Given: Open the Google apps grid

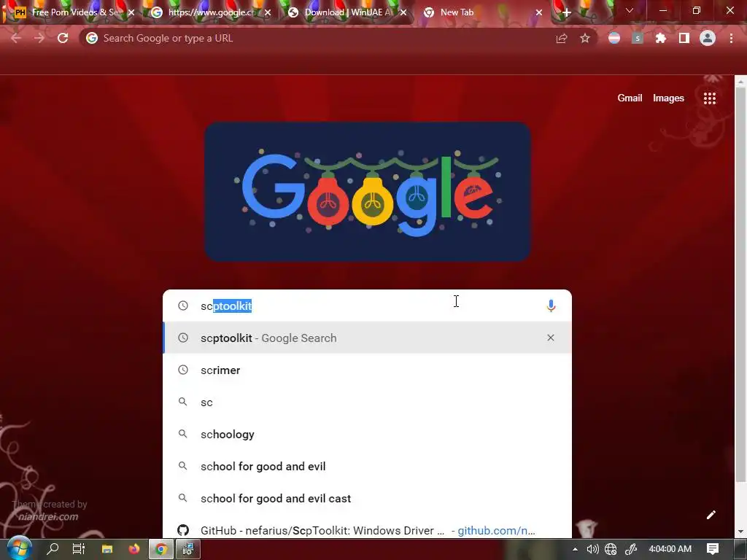Looking at the screenshot, I should (709, 98).
